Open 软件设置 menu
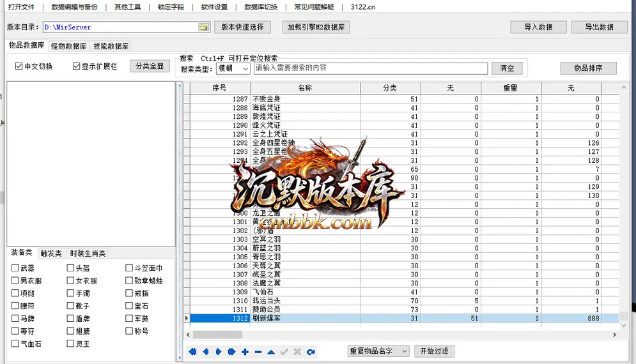Viewport: 636px width, 364px height. click(x=215, y=7)
